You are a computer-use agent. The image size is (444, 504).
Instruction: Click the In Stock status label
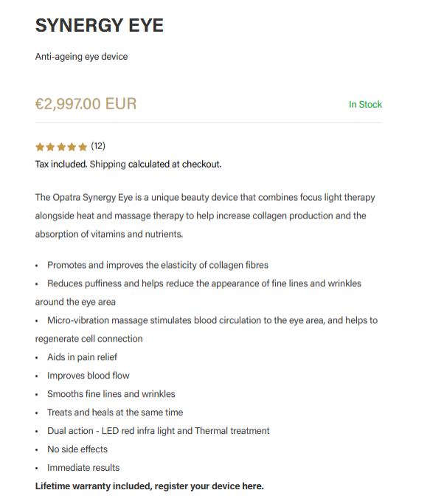365,105
